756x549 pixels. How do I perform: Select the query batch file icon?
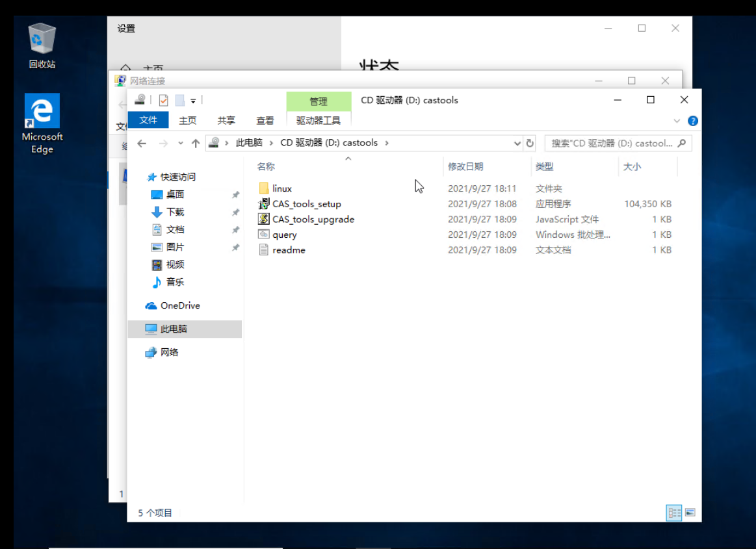coord(264,235)
